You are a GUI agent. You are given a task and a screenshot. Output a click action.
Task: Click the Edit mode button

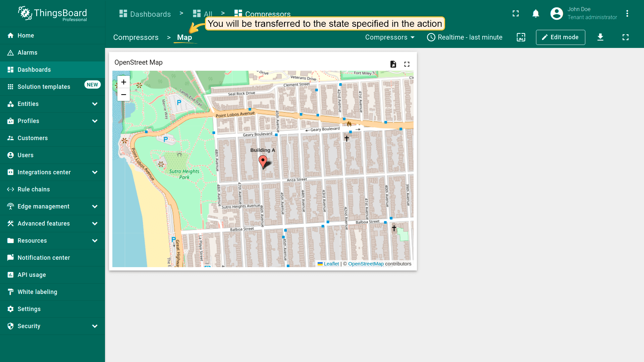point(560,37)
